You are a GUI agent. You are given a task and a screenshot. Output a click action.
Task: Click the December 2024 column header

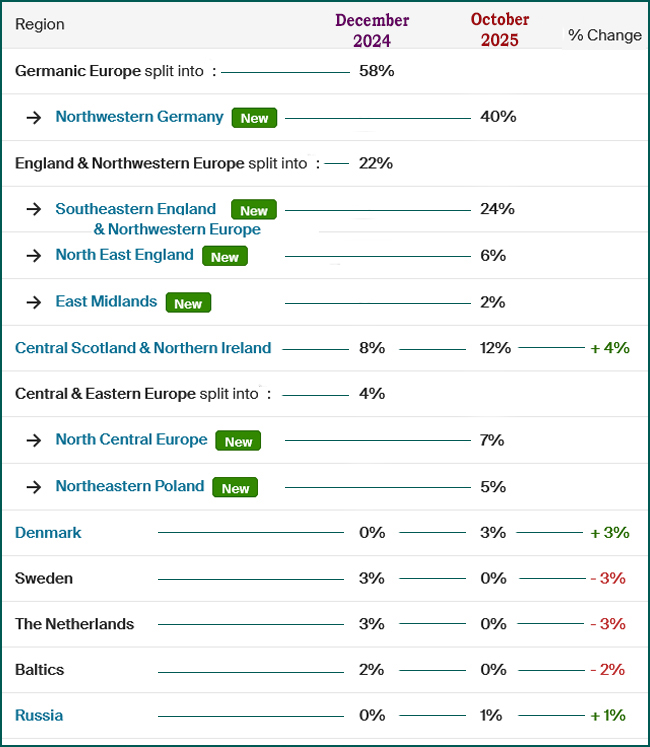tap(372, 31)
